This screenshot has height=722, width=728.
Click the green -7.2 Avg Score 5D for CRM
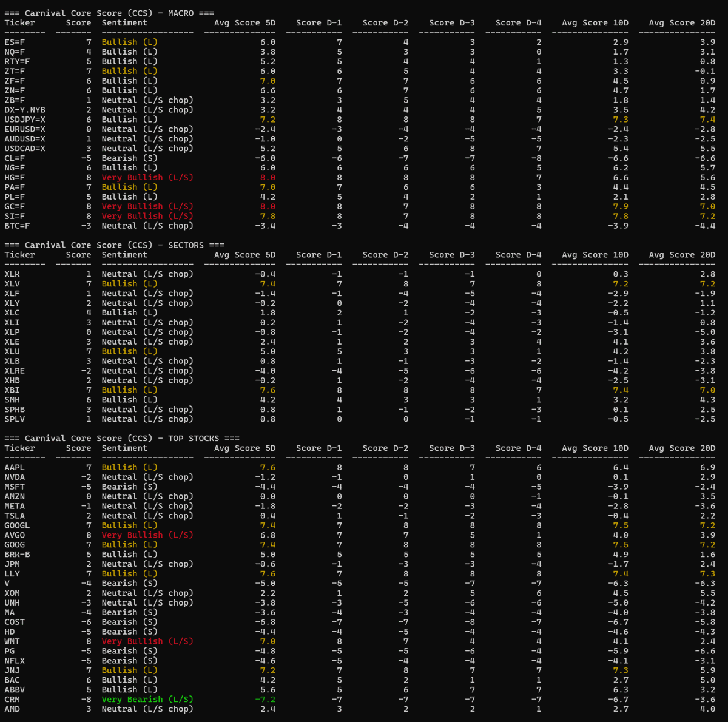(x=265, y=700)
